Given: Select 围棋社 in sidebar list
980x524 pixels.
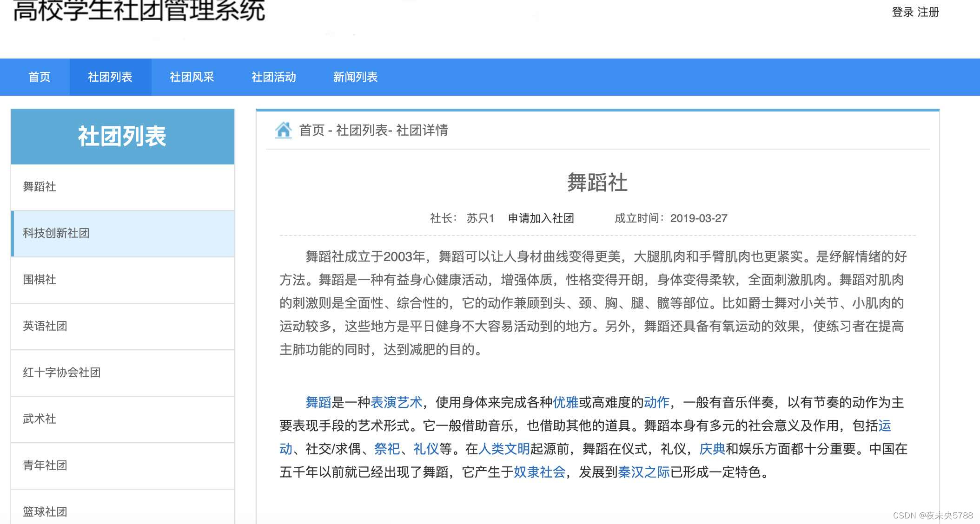Looking at the screenshot, I should pos(123,280).
